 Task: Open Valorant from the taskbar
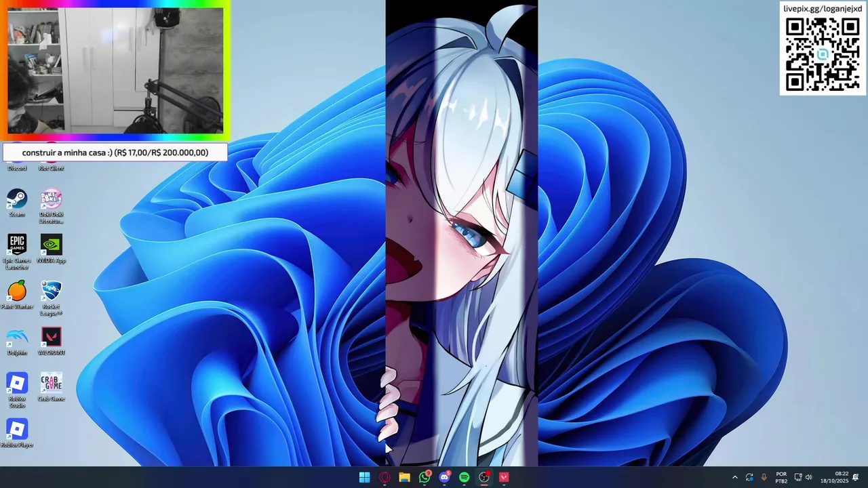tap(504, 477)
